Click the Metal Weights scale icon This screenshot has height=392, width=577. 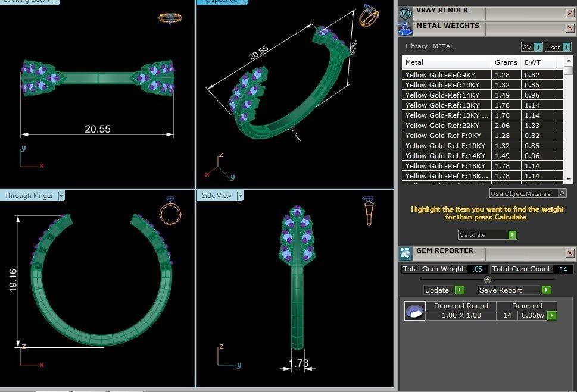pos(406,29)
